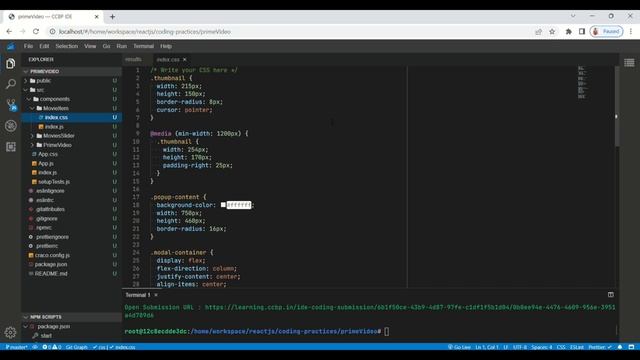Image resolution: width=640 pixels, height=360 pixels.
Task: Open the View menu
Action: (90, 46)
